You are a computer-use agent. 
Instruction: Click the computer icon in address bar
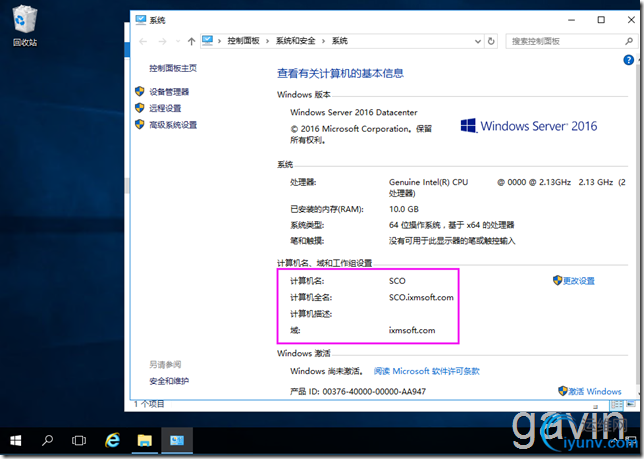tap(208, 40)
